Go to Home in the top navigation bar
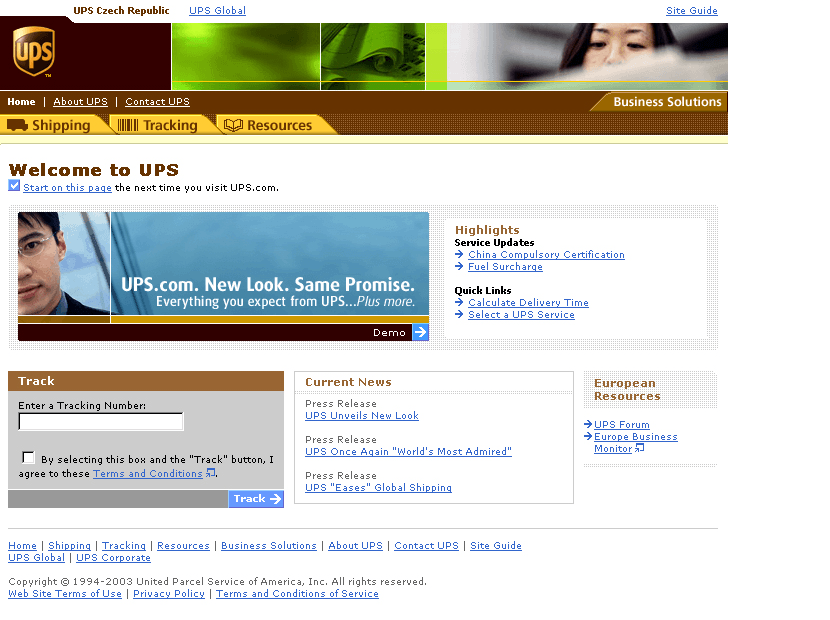Viewport: 830px width, 620px height. tap(21, 102)
